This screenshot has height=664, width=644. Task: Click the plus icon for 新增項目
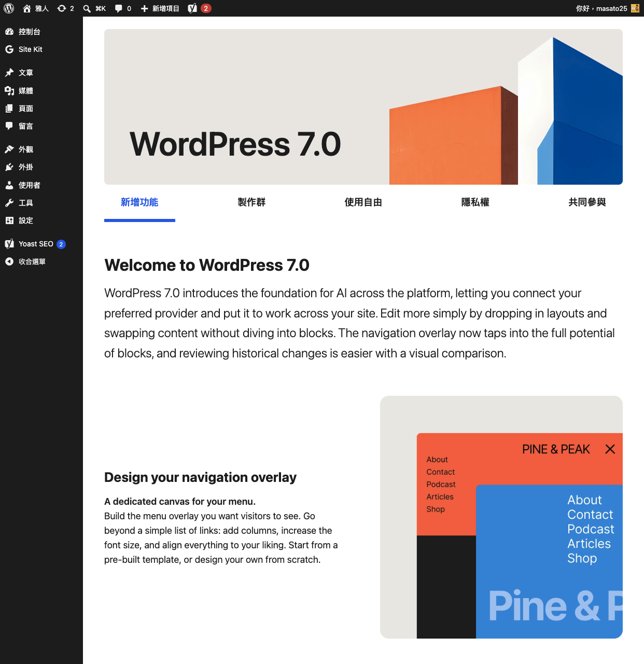145,8
